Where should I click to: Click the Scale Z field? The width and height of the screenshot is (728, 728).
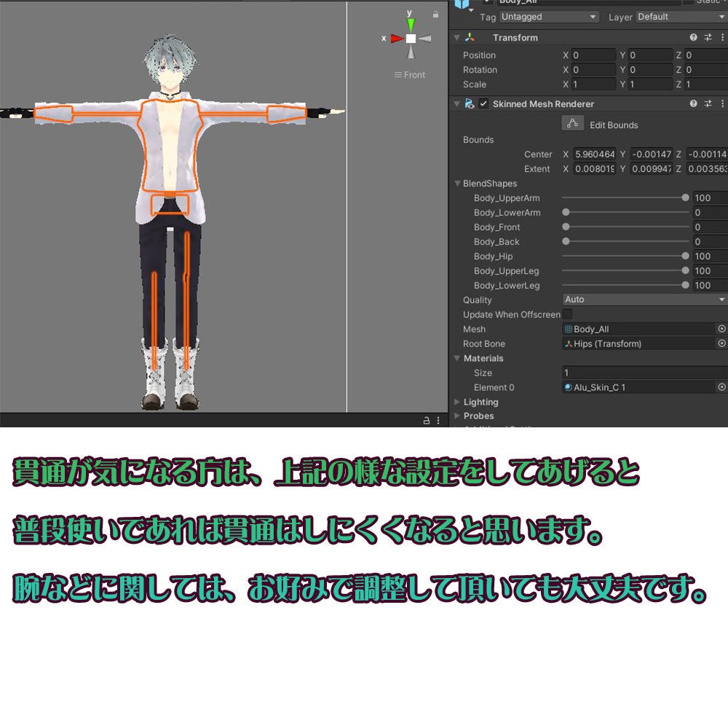point(706,84)
